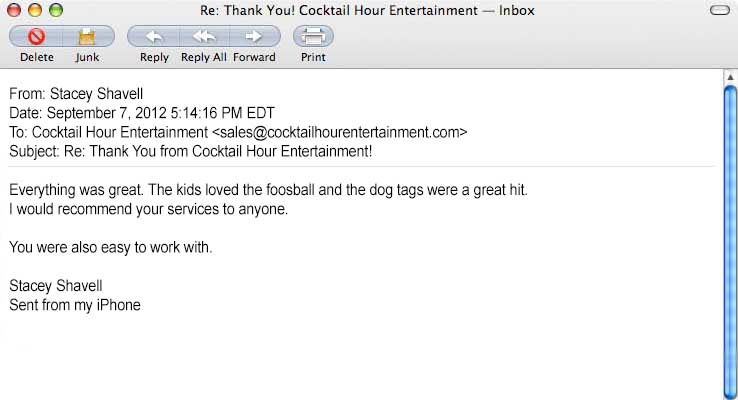The height and width of the screenshot is (400, 738).
Task: Minimize the window with the yellow button
Action: (35, 11)
